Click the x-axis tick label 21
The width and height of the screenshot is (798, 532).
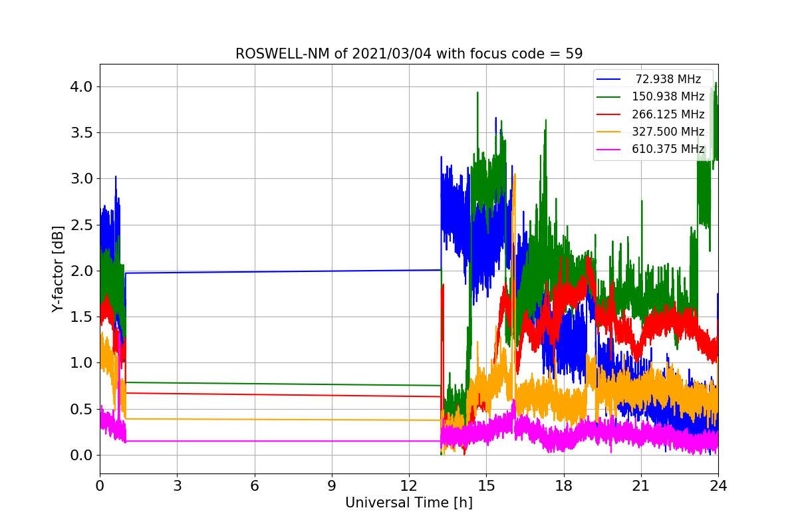pyautogui.click(x=641, y=485)
